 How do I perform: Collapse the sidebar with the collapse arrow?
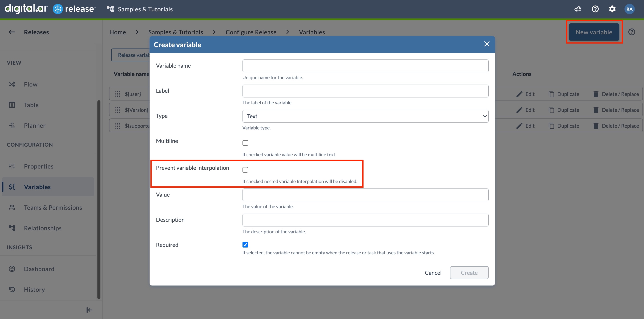click(x=89, y=310)
